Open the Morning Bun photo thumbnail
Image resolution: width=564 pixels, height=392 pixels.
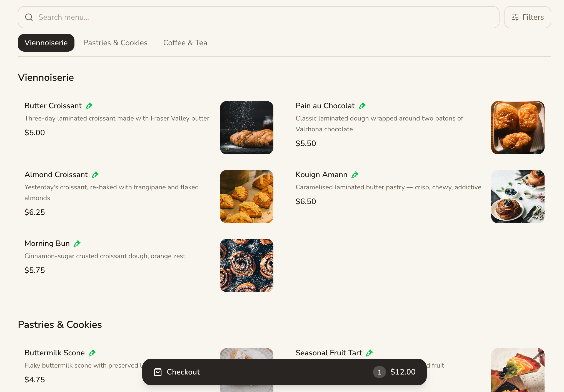(247, 265)
